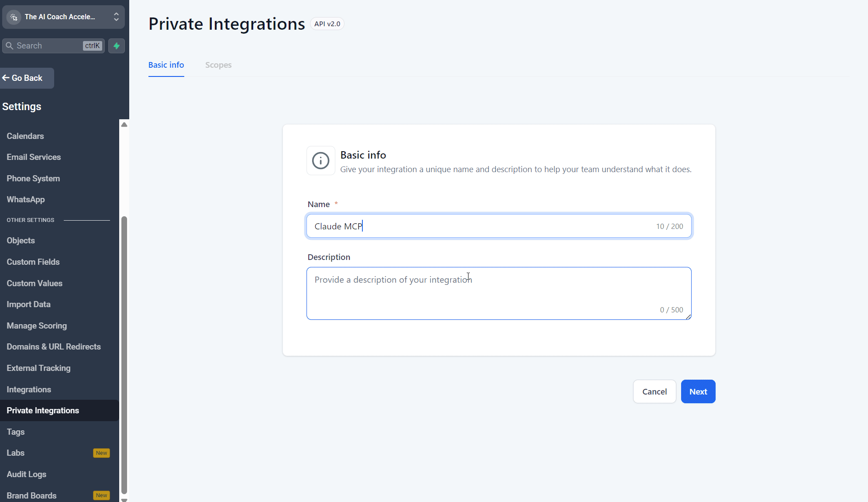The width and height of the screenshot is (868, 502).
Task: Open Calendars settings
Action: pyautogui.click(x=25, y=136)
